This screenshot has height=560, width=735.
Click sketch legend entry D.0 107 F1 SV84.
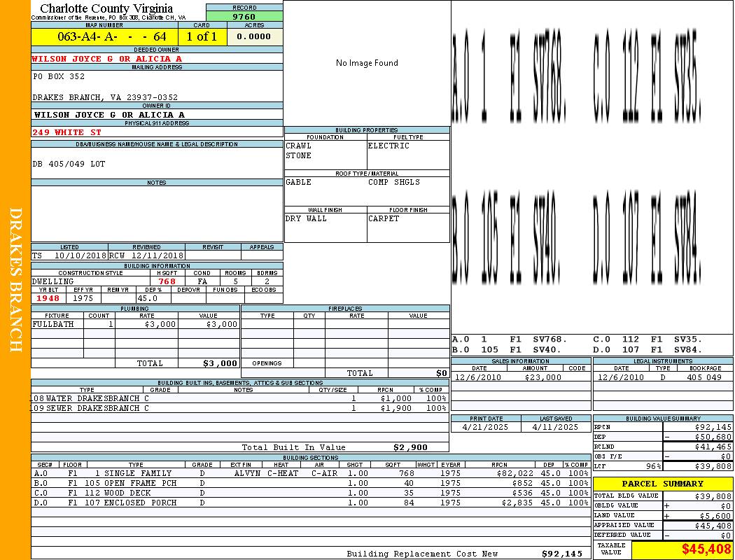(647, 349)
